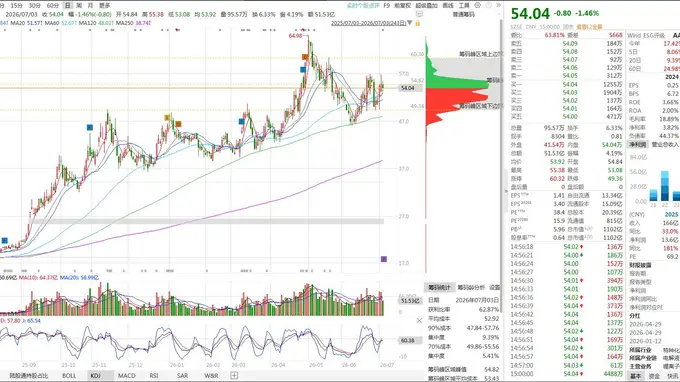The height and width of the screenshot is (382, 680).
Task: Click the plus icon to add indicator
Action: 234,375
